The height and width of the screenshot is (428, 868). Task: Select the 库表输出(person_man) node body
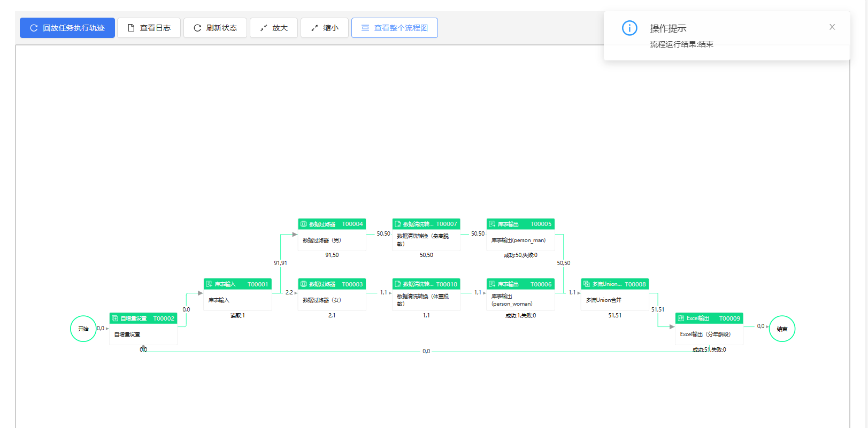click(520, 240)
